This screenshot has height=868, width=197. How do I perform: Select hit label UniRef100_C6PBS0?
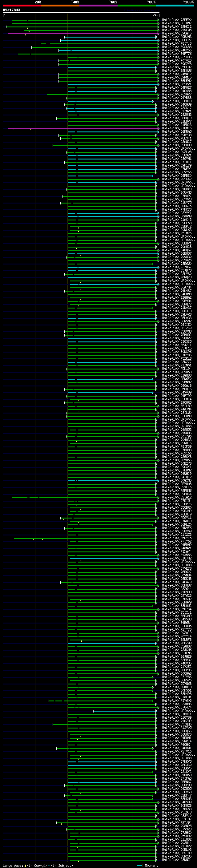coord(176,176)
